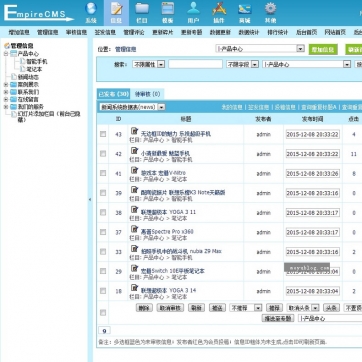Tick the checkbox for row ID 37

103,232
